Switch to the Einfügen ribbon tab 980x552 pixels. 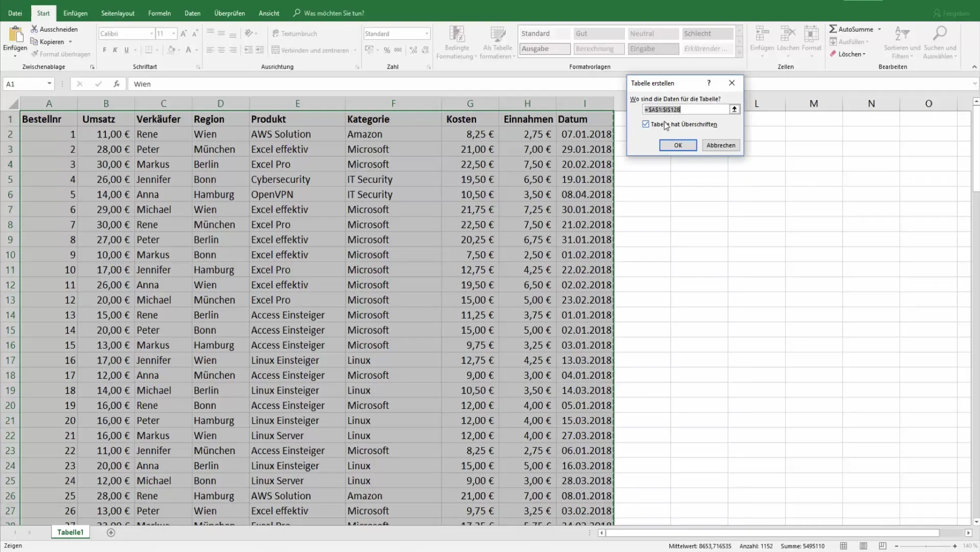click(75, 13)
